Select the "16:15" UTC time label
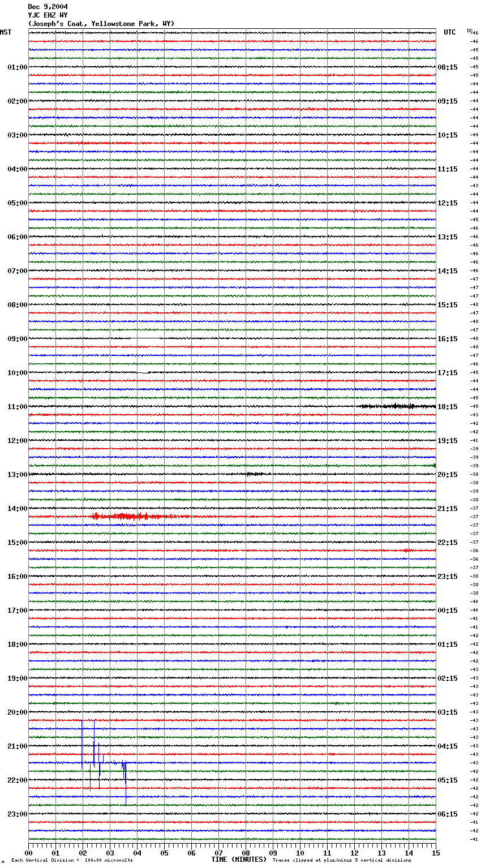 click(x=448, y=339)
